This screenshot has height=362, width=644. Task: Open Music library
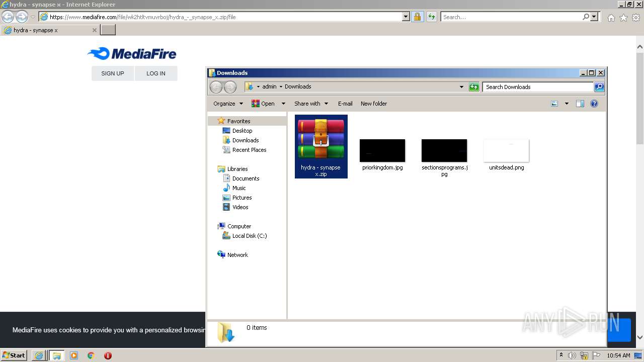(x=239, y=188)
